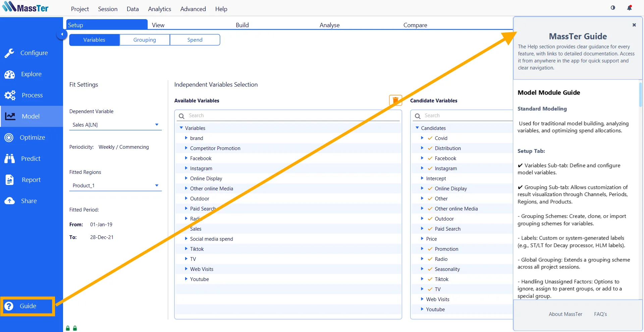Open the FAQ's link in guide
This screenshot has height=332, width=644.
600,314
